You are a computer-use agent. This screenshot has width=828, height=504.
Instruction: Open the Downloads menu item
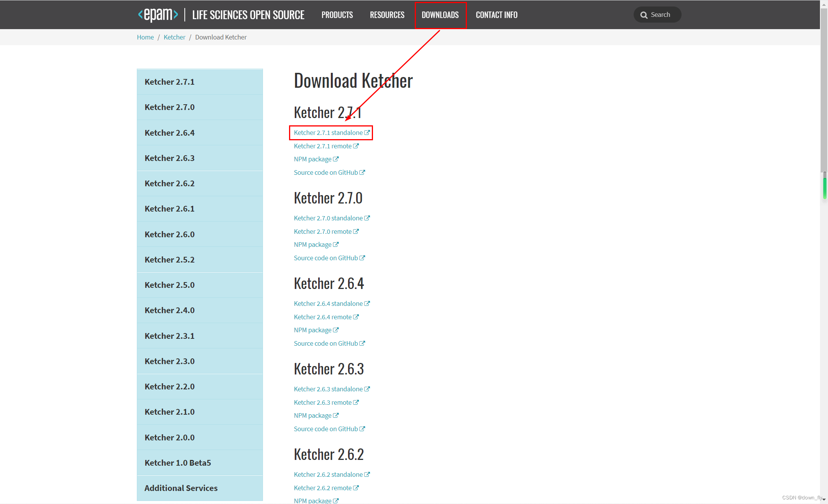[440, 15]
